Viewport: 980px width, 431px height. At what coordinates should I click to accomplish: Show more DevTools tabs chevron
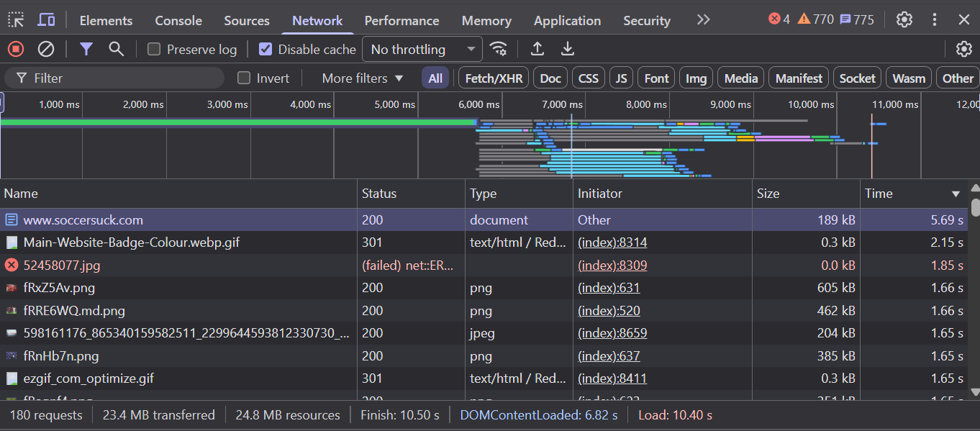click(x=703, y=20)
